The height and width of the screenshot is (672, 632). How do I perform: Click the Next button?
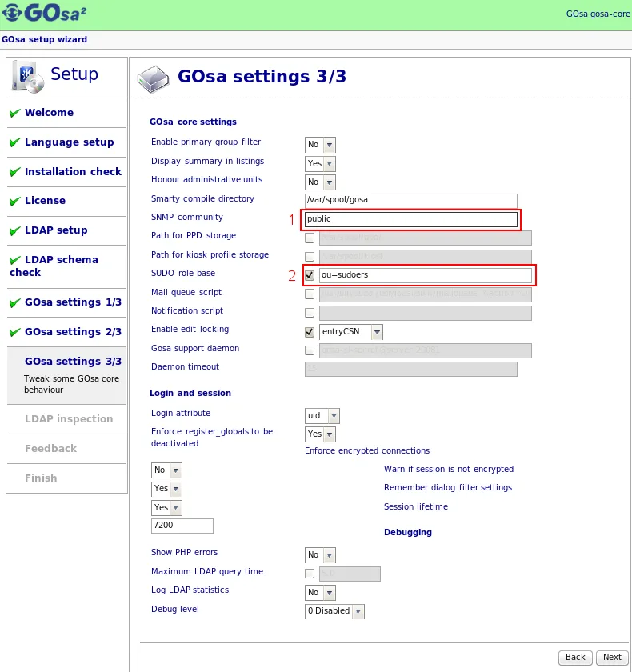612,658
